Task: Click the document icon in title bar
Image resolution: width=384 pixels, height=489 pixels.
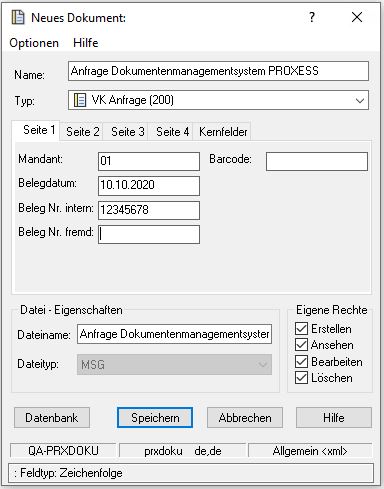Action: coord(18,17)
